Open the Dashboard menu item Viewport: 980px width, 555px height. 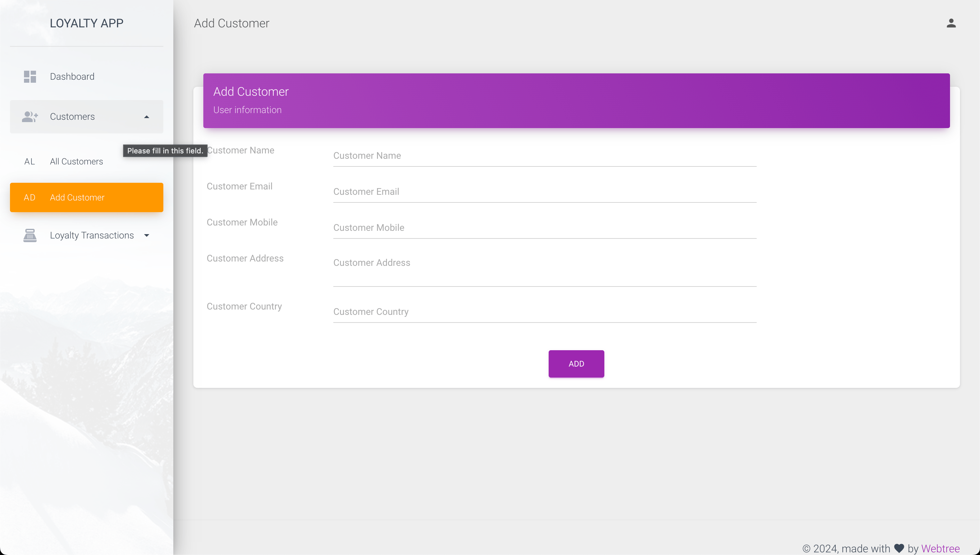coord(86,77)
